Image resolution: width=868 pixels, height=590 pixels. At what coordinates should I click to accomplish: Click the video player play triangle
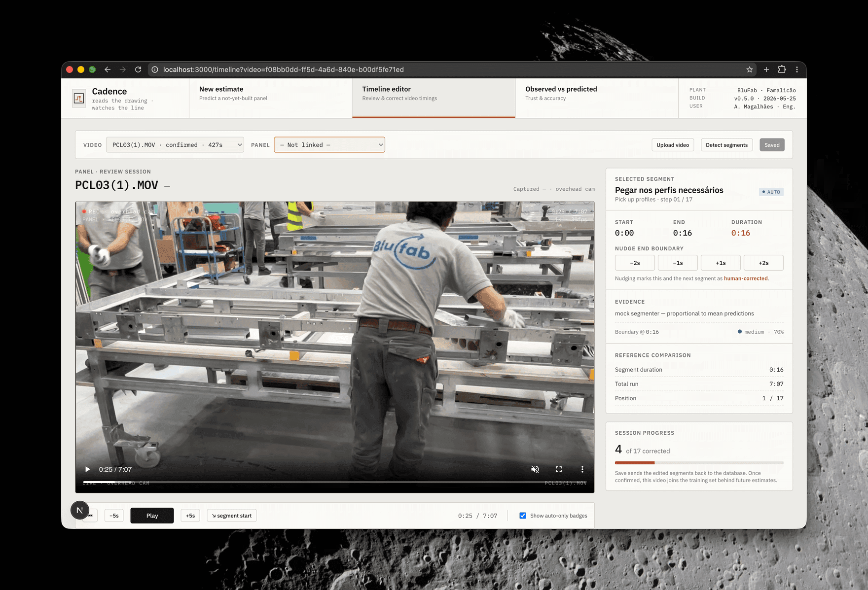pyautogui.click(x=87, y=469)
